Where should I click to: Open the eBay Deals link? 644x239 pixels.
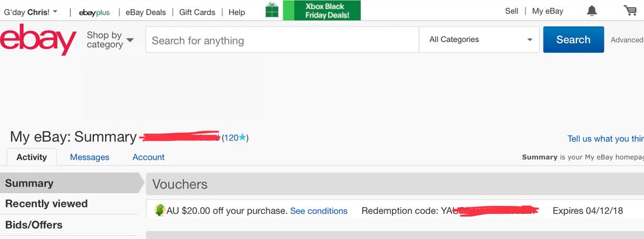(146, 12)
